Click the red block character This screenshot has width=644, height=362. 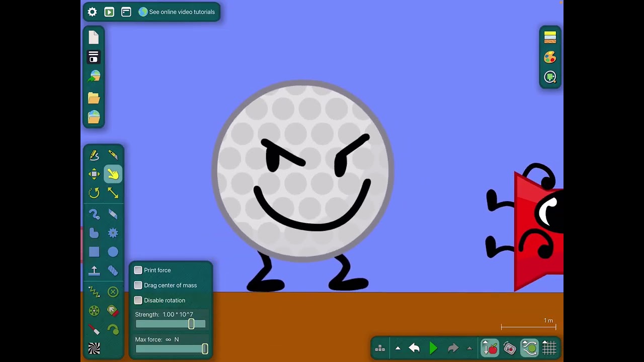[x=538, y=231]
